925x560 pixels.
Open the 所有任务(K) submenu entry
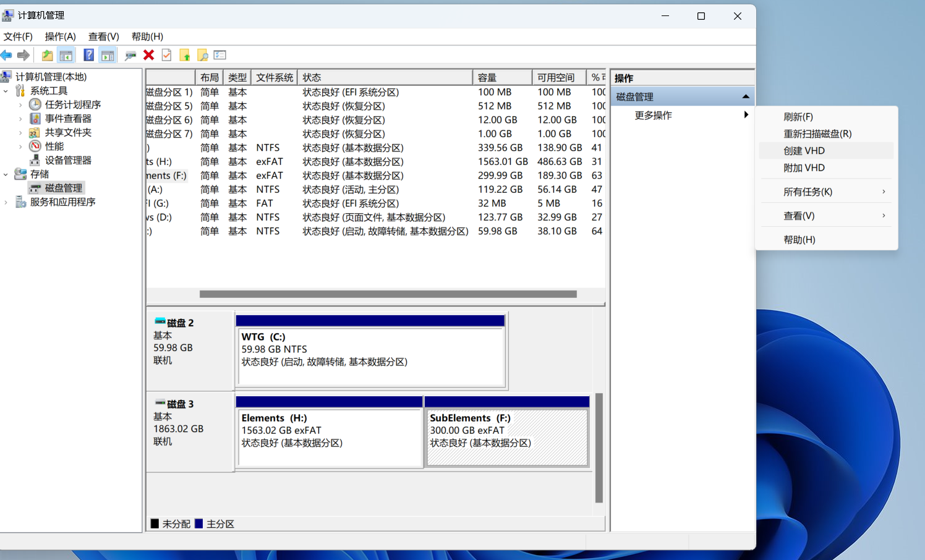(826, 192)
